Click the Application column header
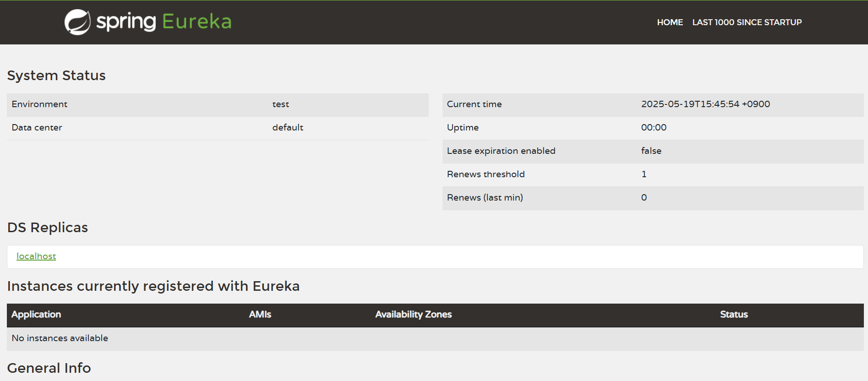Screen dimensions: 868x381 [x=36, y=314]
